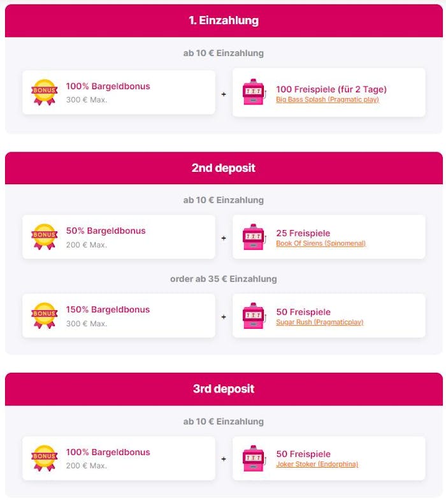Viewport: 446px width, 504px height.
Task: Click the 100 Freispiele (für 2 Tage) heading
Action: pos(331,89)
